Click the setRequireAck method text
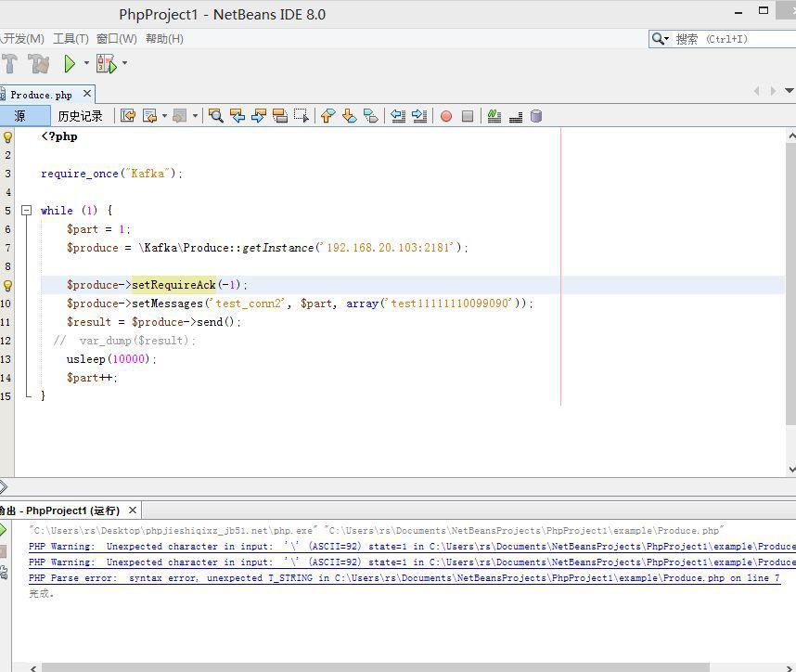This screenshot has height=672, width=796. (173, 285)
